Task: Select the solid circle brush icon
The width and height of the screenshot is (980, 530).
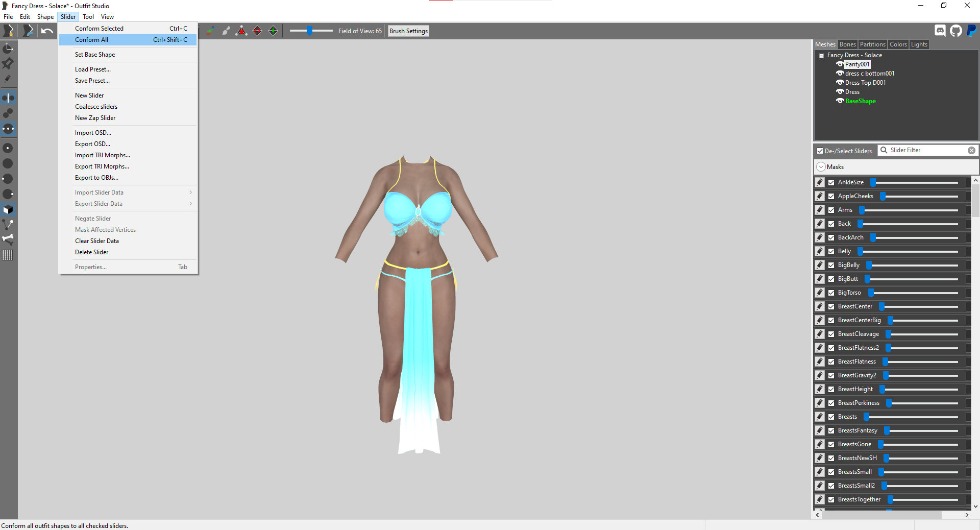Action: 8,163
